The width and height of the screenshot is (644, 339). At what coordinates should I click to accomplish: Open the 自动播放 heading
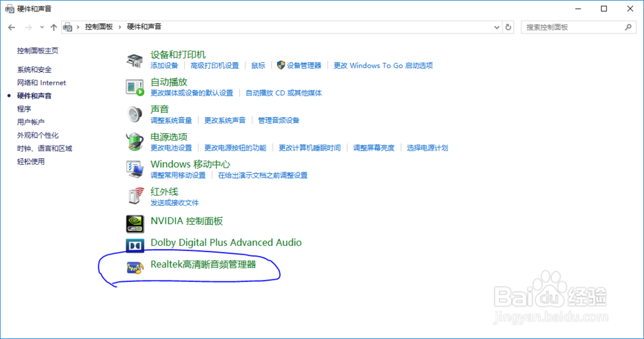[x=169, y=82]
